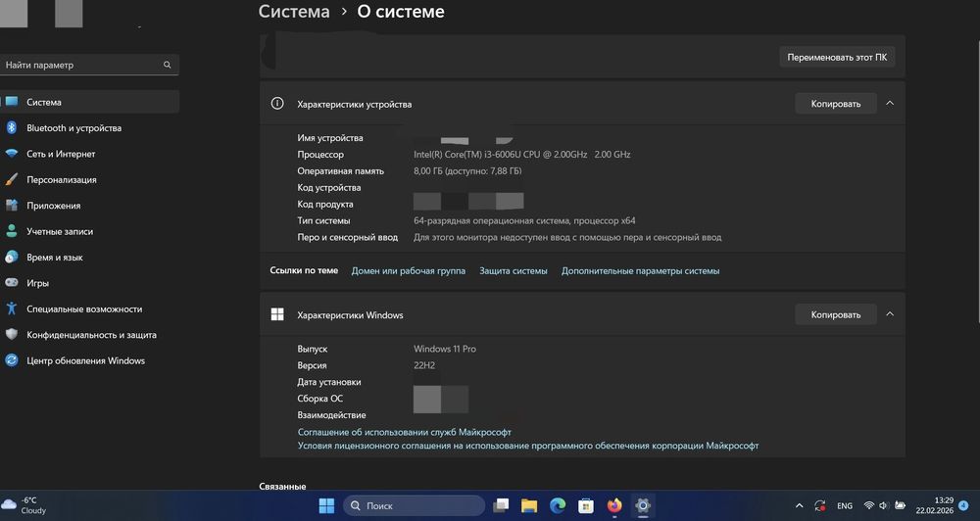Select the processor value Intel Core i3-6006U

pos(522,155)
